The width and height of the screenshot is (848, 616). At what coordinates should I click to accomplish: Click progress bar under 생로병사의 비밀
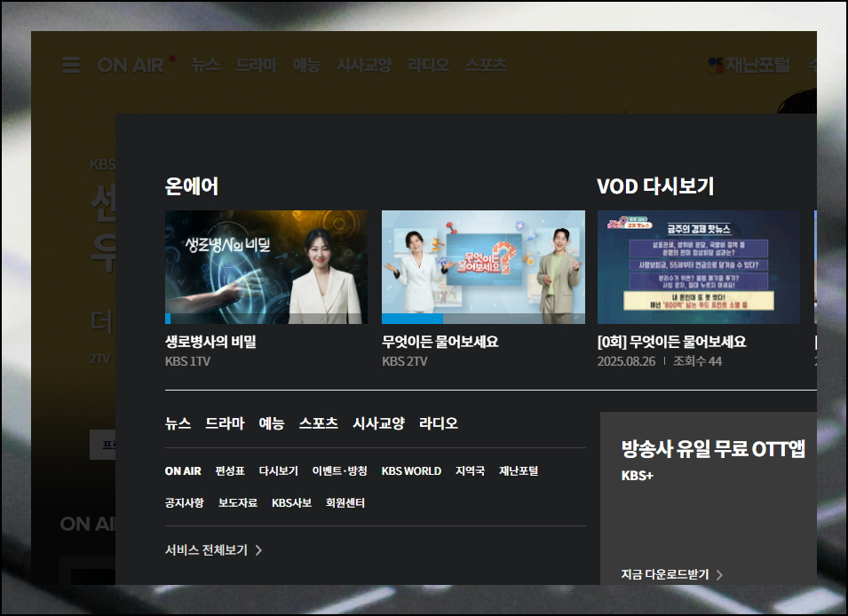(x=266, y=319)
